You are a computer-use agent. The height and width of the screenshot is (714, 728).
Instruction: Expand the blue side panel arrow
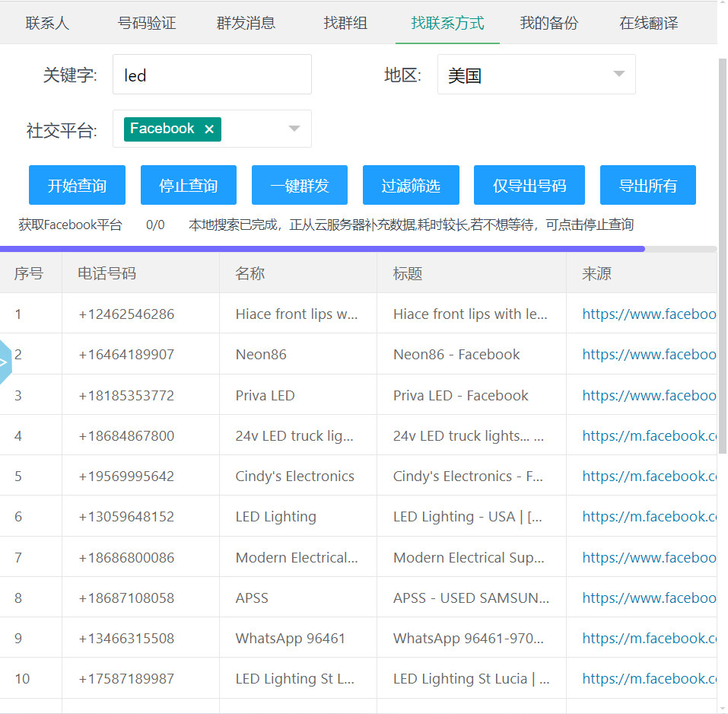point(5,362)
